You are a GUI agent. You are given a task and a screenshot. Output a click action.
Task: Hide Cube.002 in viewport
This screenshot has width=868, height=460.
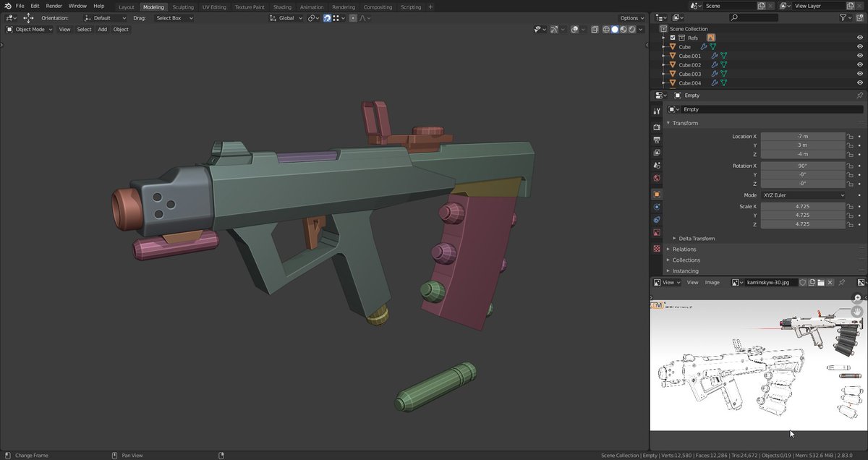point(859,65)
